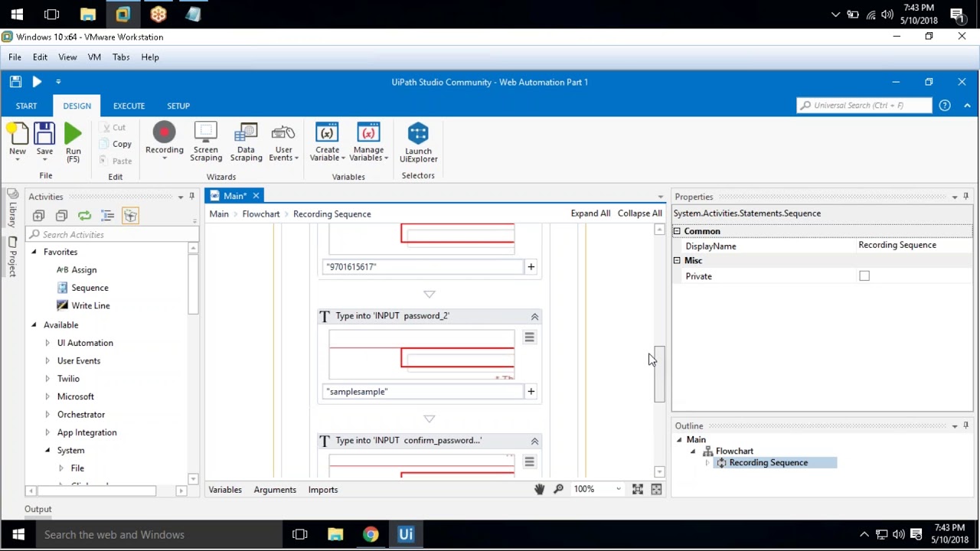Viewport: 980px width, 551px height.
Task: Click the refresh activities icon
Action: coord(84,216)
